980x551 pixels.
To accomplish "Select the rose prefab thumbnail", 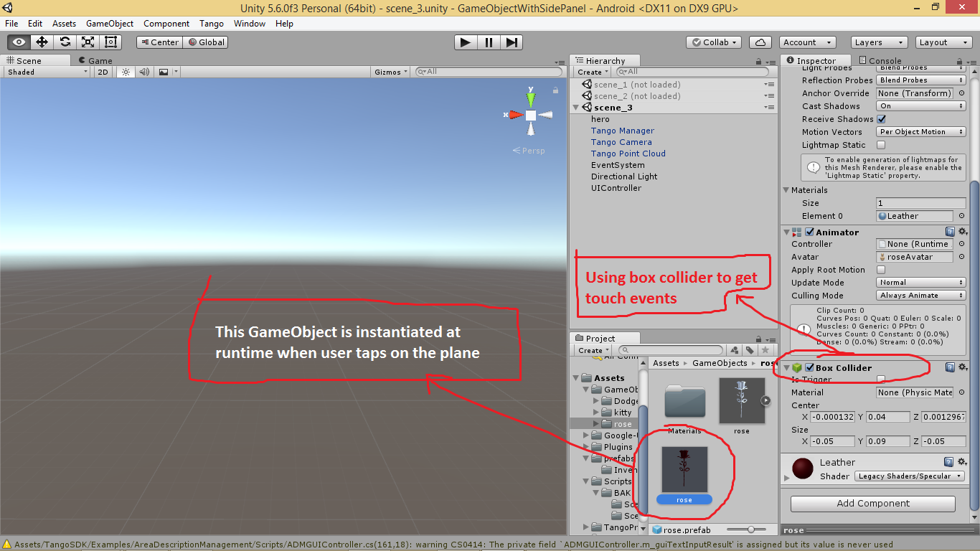I will tap(684, 469).
